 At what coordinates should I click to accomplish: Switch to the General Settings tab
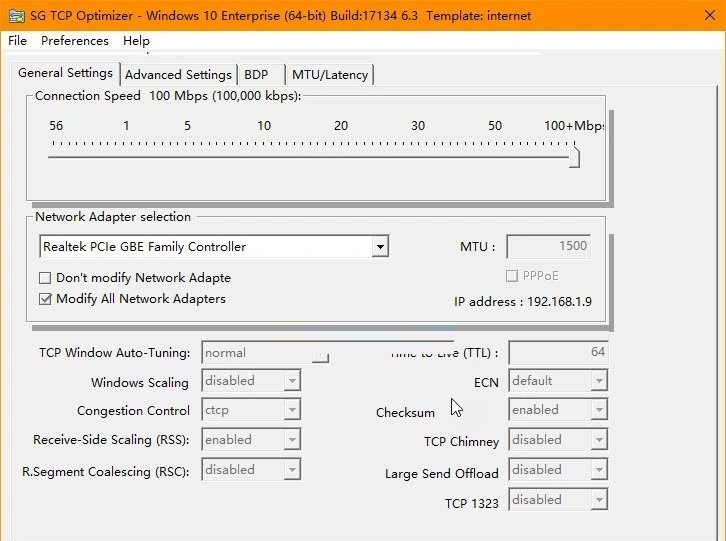(x=65, y=73)
